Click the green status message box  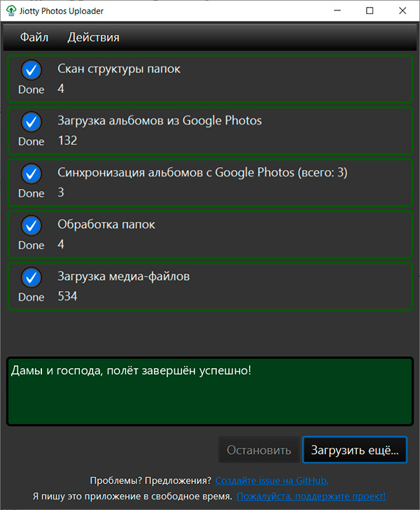point(210,392)
